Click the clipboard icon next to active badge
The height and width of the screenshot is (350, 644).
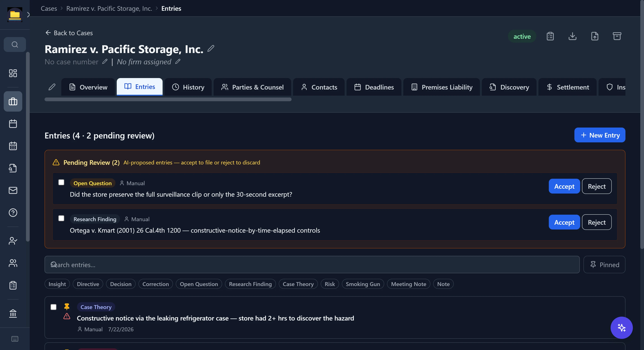point(550,36)
